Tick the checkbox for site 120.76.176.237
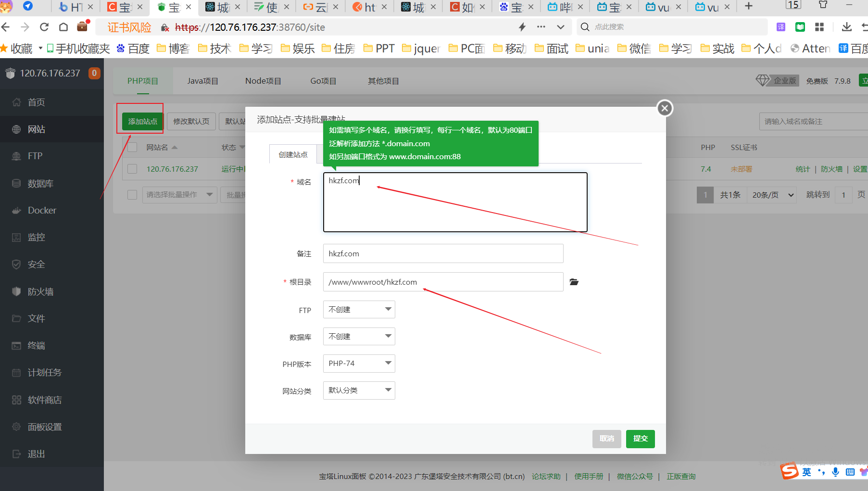 [x=132, y=169]
